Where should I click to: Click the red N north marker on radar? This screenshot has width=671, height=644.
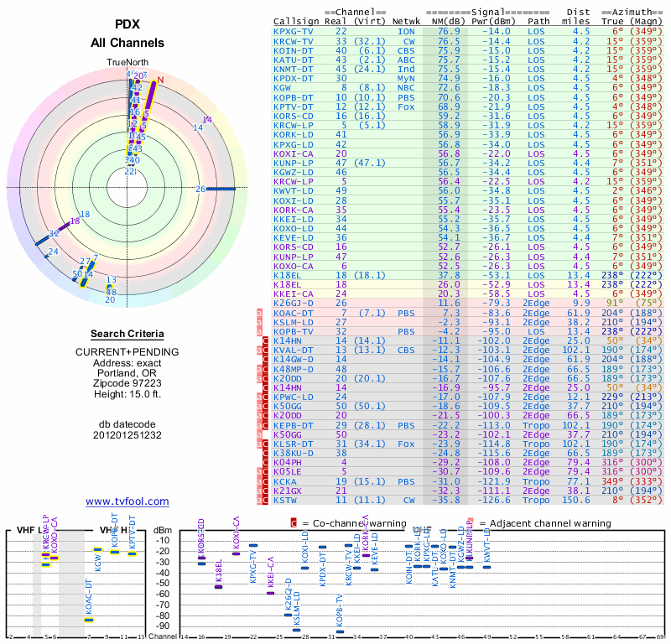pyautogui.click(x=160, y=80)
